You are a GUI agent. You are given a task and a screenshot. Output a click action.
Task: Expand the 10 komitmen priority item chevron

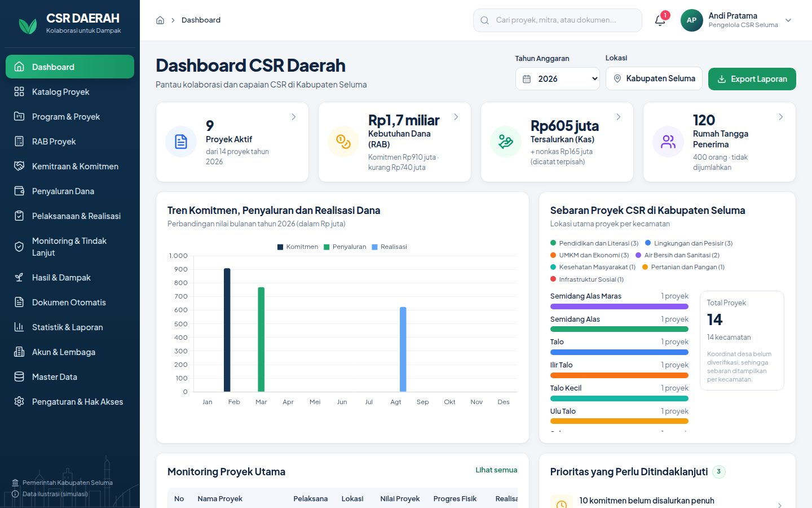pos(780,505)
